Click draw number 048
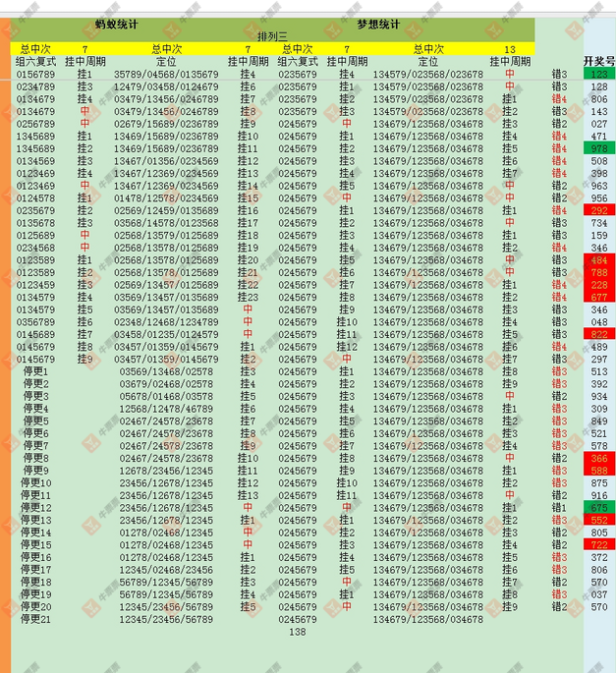This screenshot has width=616, height=673. (x=599, y=322)
